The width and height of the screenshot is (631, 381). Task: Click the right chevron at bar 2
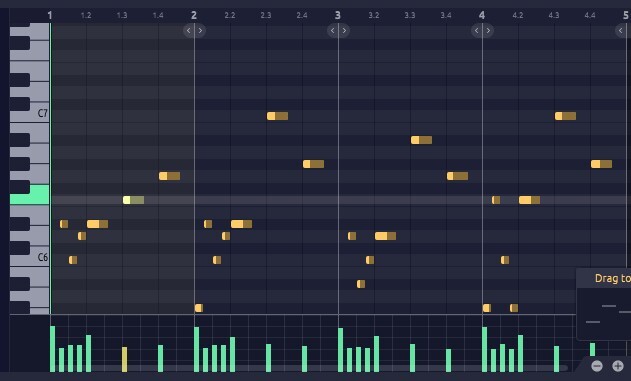pos(200,31)
